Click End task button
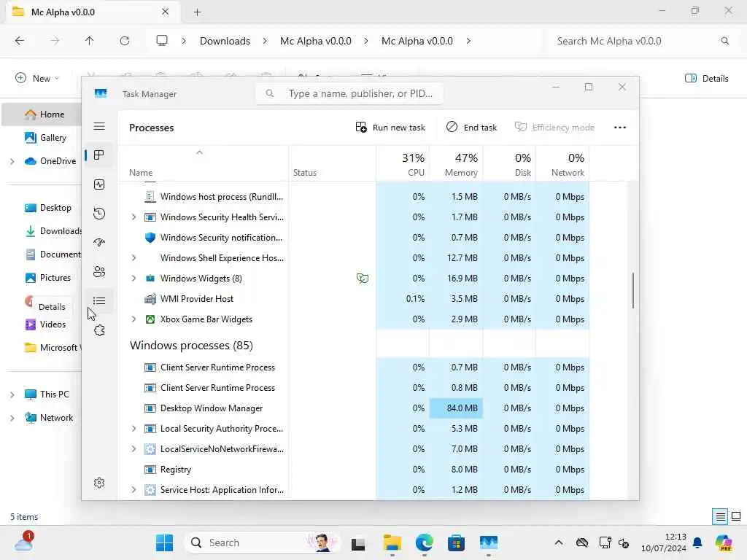The height and width of the screenshot is (560, 747). click(472, 128)
